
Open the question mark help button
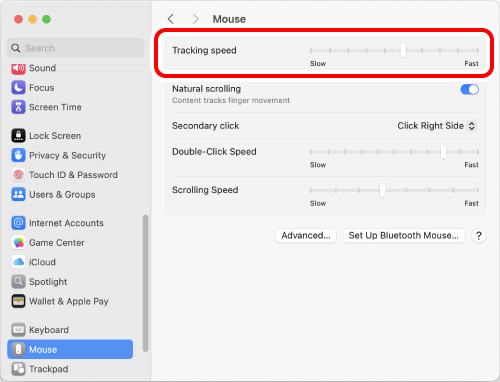479,236
